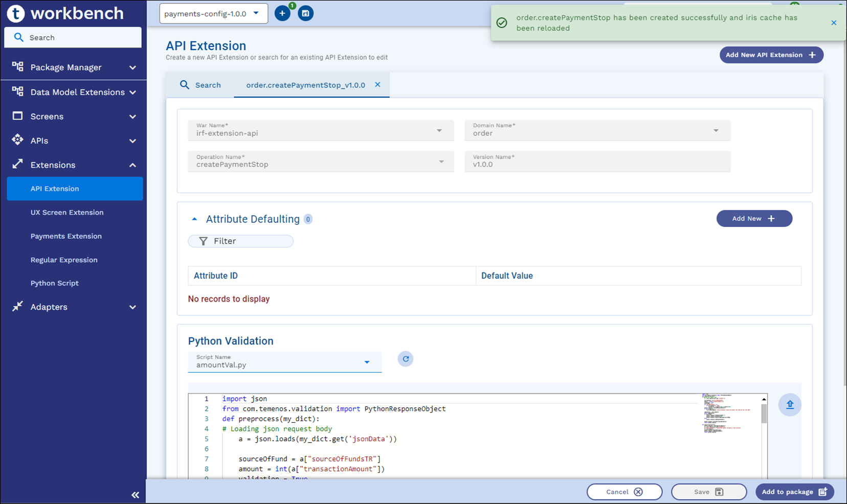The image size is (847, 504).
Task: Click the blue plus icon beside package dropdown
Action: (282, 13)
